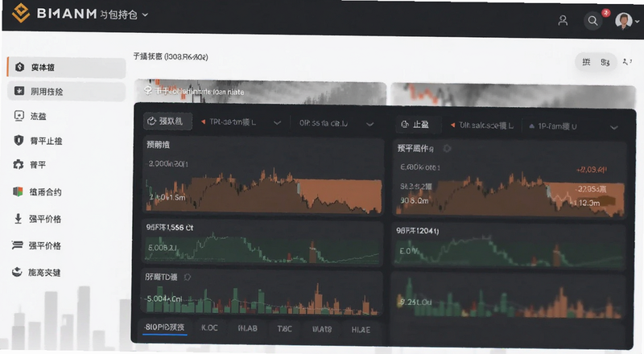This screenshot has height=354, width=644.
Task: Switch to the fH.AB tab
Action: [247, 328]
